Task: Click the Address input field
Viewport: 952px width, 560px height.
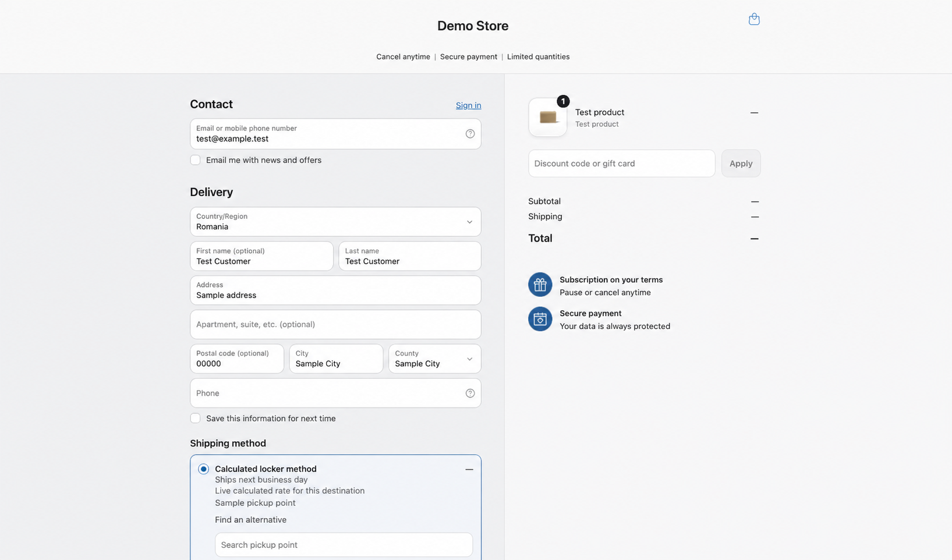Action: point(335,290)
